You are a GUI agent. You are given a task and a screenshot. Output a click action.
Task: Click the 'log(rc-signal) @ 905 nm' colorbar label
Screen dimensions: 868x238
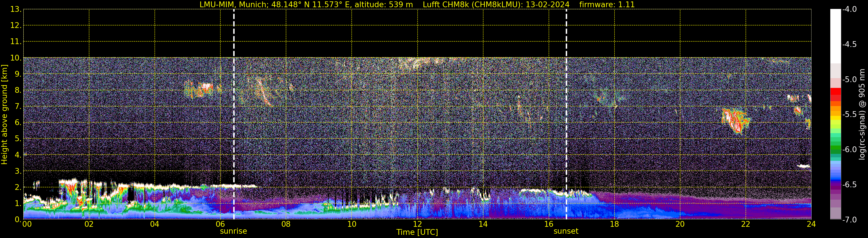coord(862,114)
